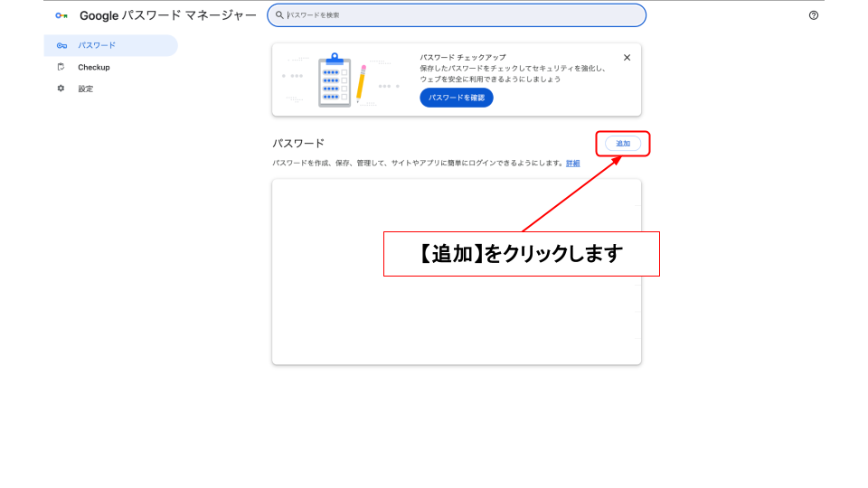Viewport: 868px width, 488px height.
Task: Click the magnifier icon in search bar
Action: [x=279, y=15]
